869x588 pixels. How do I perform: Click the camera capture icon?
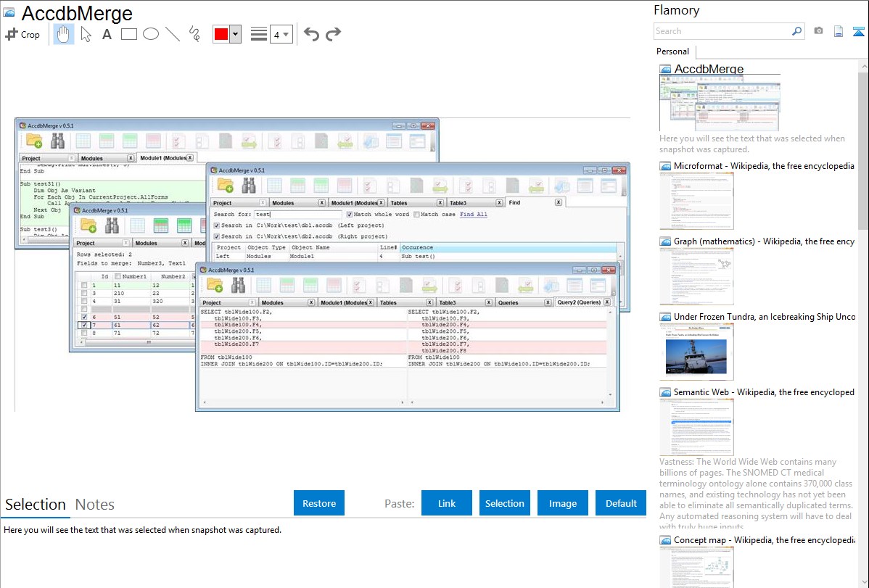coord(818,31)
